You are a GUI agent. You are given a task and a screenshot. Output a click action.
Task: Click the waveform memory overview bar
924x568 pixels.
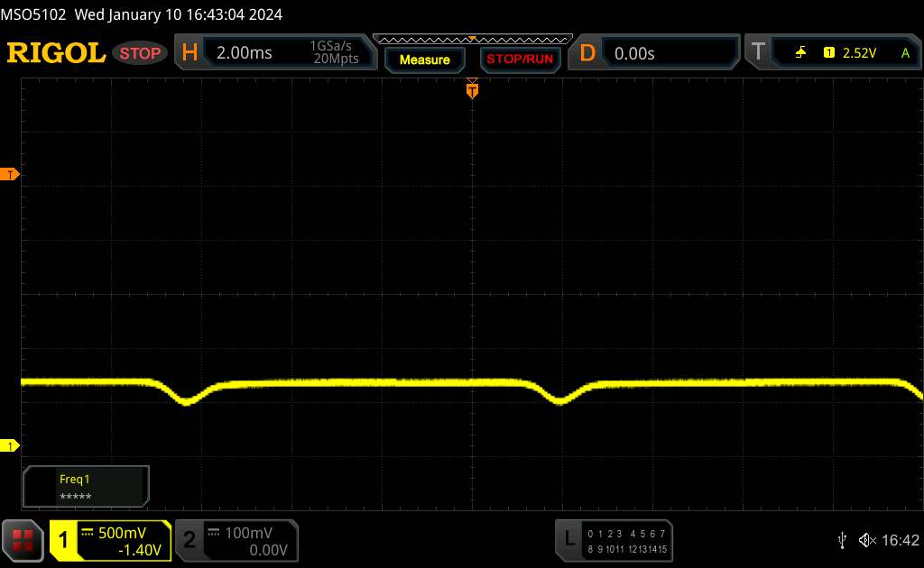click(x=473, y=40)
